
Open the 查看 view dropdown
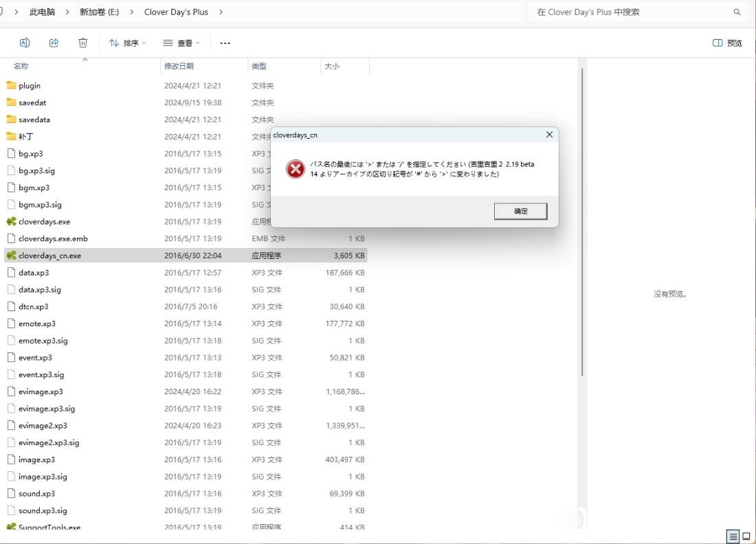[181, 43]
